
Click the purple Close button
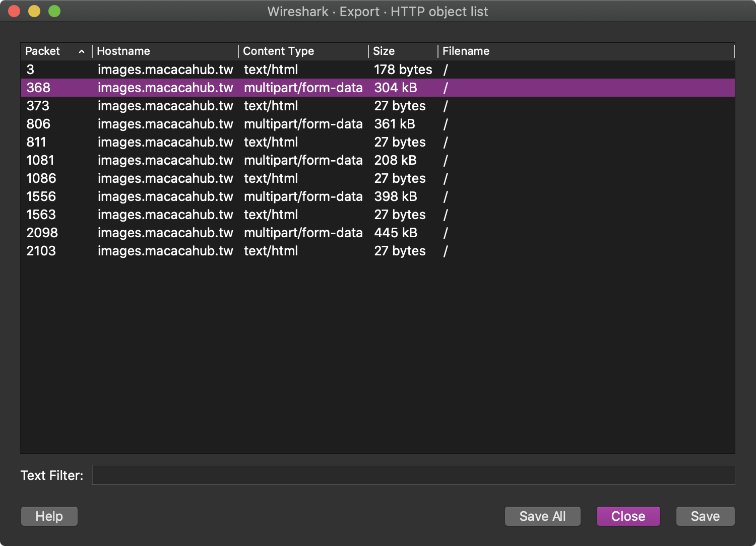click(628, 516)
